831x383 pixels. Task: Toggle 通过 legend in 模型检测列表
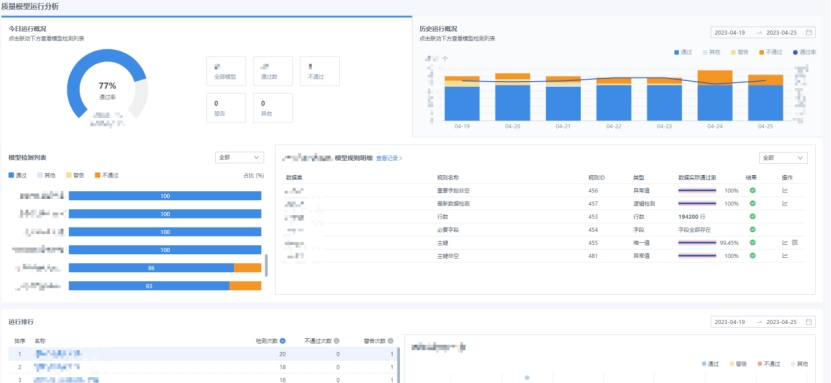click(18, 175)
